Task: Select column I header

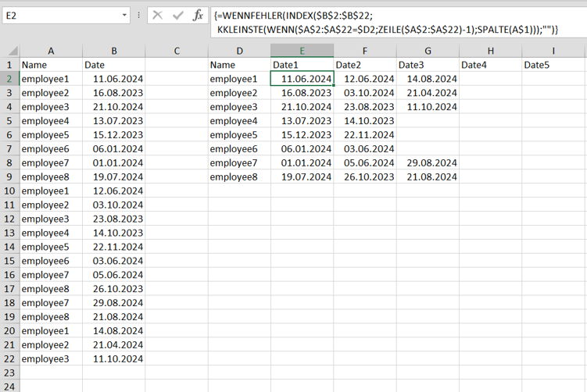Action: pos(553,51)
